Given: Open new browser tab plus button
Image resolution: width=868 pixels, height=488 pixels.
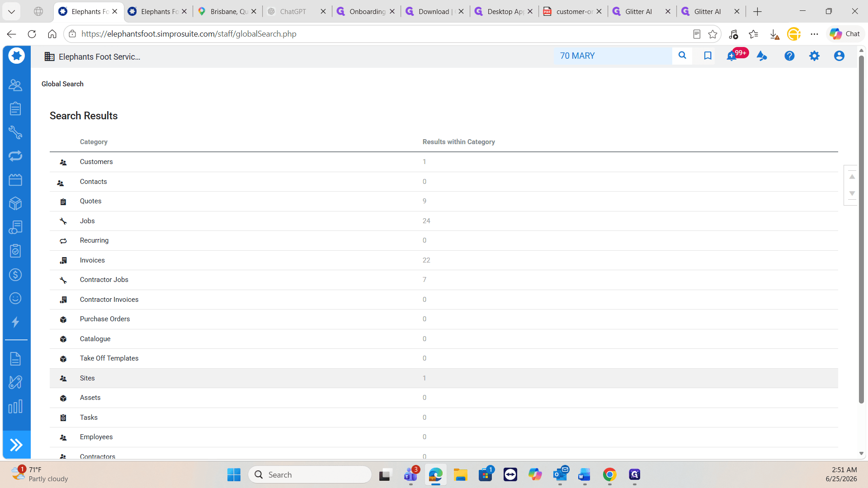Looking at the screenshot, I should 758,12.
